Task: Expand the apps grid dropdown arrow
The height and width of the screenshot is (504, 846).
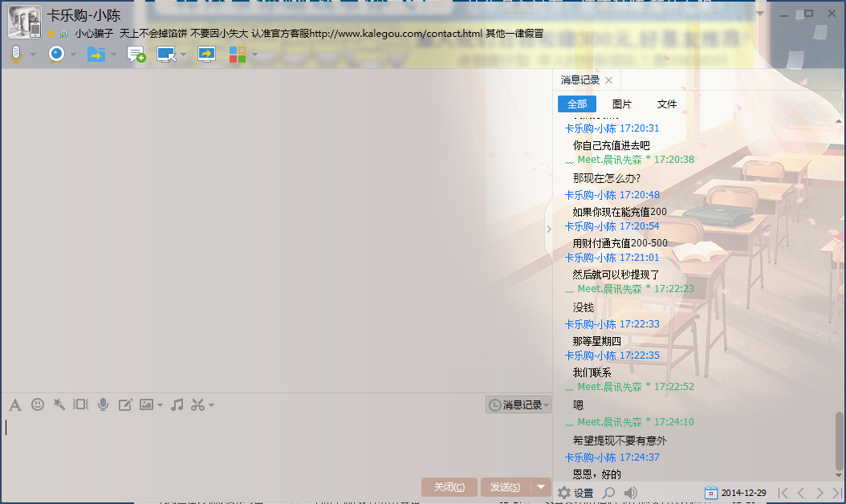Action: pyautogui.click(x=255, y=55)
